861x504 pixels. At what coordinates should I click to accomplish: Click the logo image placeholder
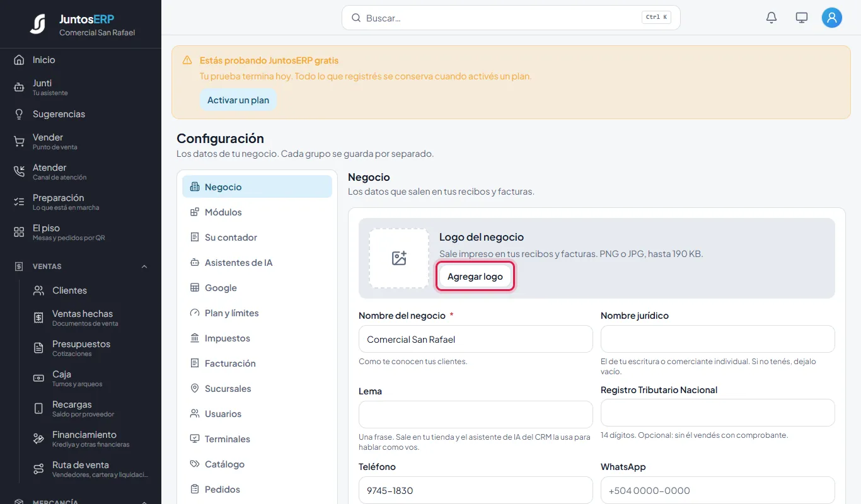[399, 258]
